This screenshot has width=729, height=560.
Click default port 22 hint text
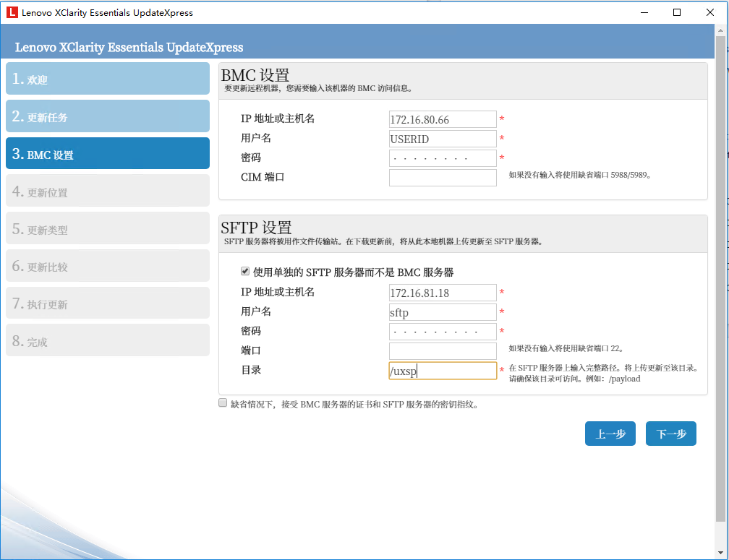point(566,348)
